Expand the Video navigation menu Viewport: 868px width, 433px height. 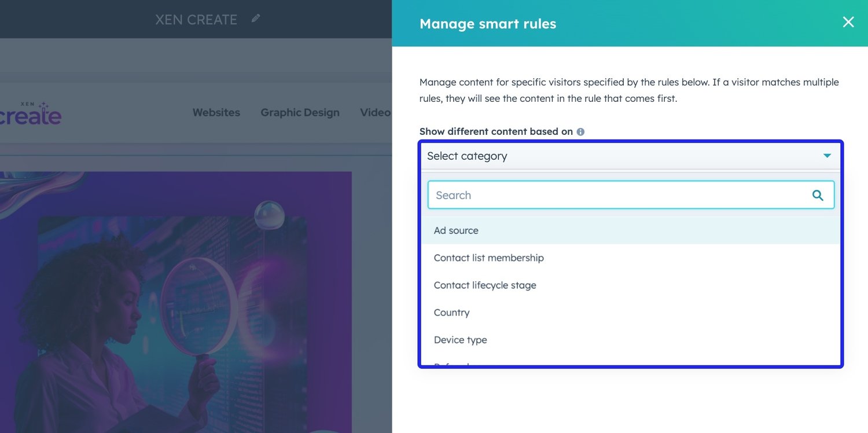pyautogui.click(x=375, y=112)
